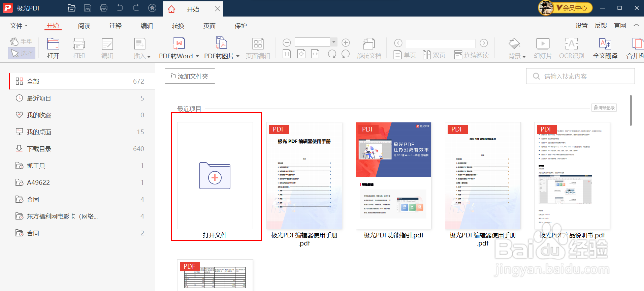Select 下载目录 in sidebar
This screenshot has height=291, width=644.
click(x=81, y=149)
